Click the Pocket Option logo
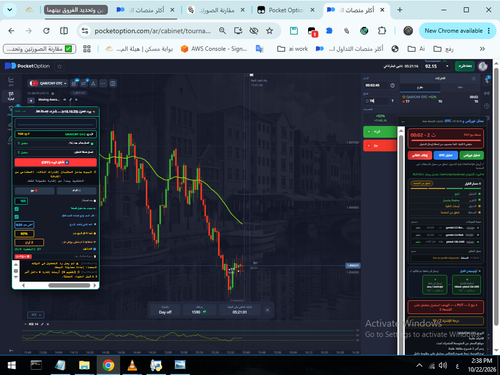500x375 pixels. 27,66
